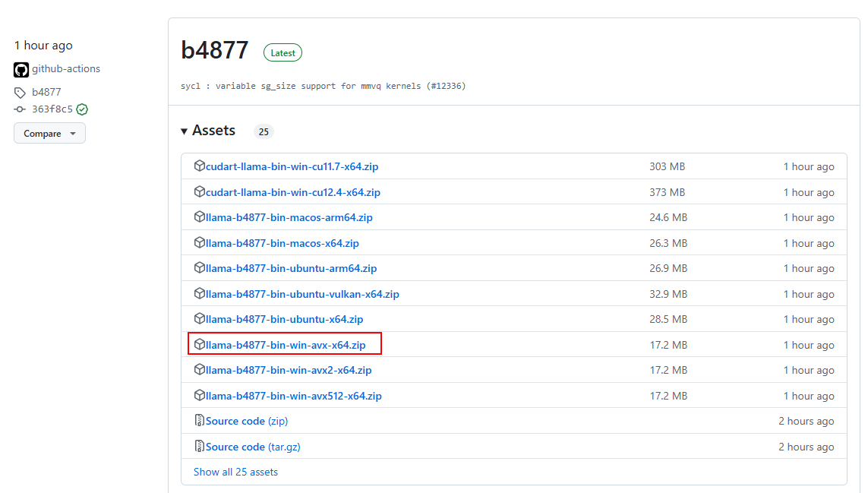The width and height of the screenshot is (868, 493).
Task: Click the Assets heading
Action: click(x=213, y=131)
